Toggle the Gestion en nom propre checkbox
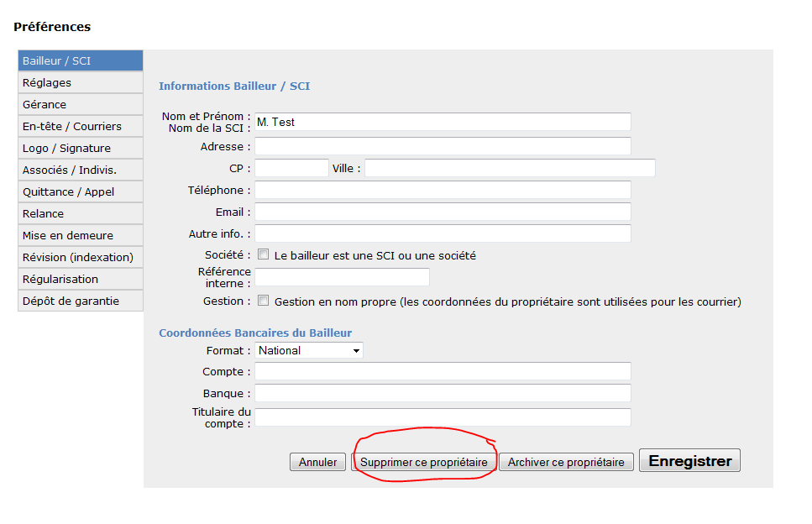Screen dimensions: 812x524 (x=264, y=301)
